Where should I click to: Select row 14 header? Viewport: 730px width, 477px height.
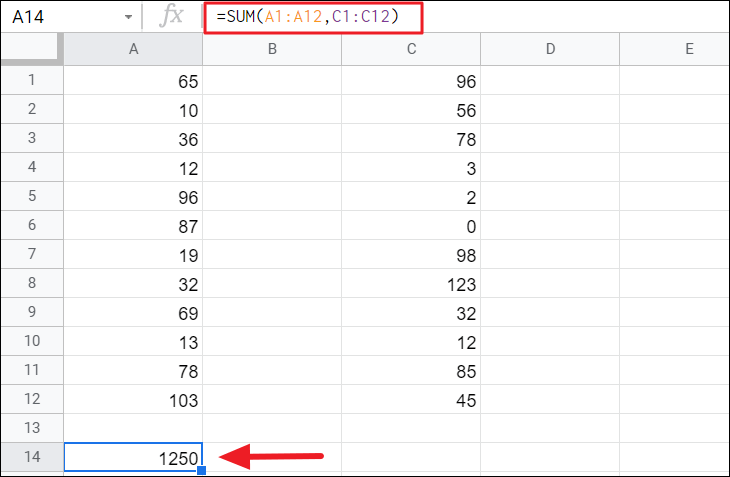click(x=31, y=458)
